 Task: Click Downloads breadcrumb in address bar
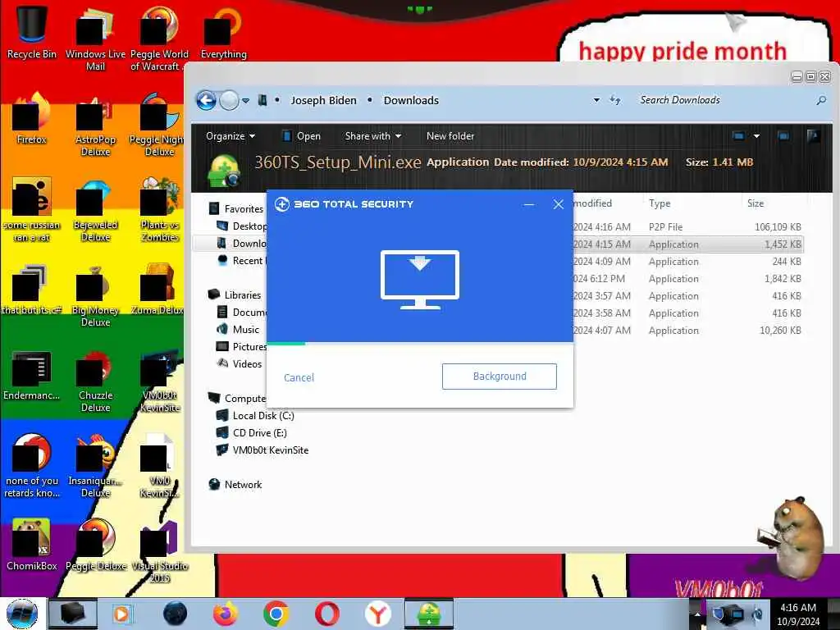pos(411,100)
